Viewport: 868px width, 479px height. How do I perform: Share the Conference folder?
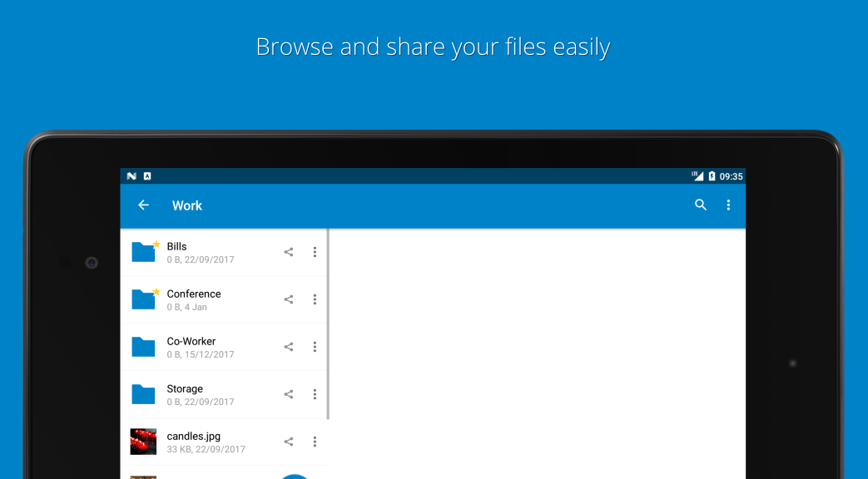(289, 299)
